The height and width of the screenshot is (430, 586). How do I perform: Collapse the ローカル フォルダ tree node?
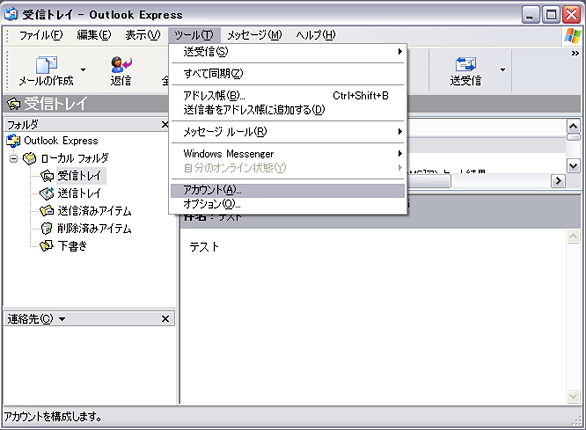pyautogui.click(x=14, y=159)
